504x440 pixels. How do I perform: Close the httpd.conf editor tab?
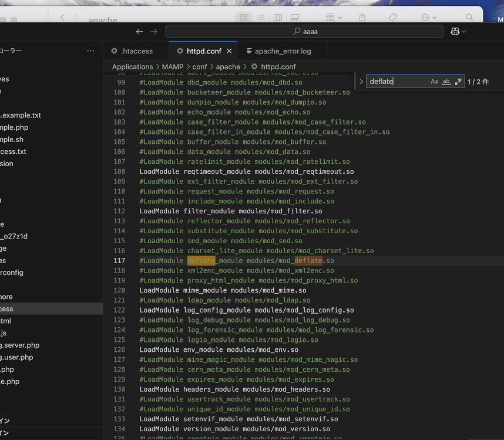coord(229,51)
